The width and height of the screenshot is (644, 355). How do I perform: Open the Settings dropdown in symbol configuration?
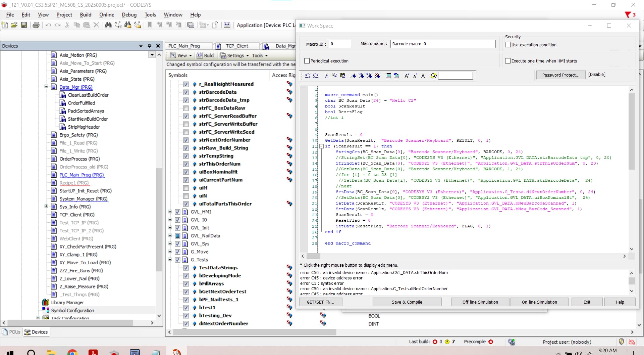click(235, 55)
